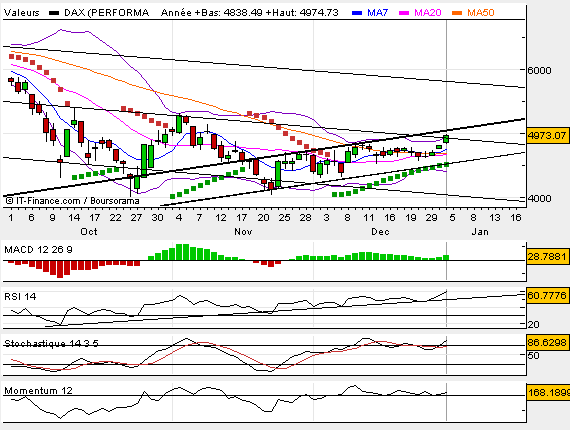
Task: Click the 'Stochastique 14 3 5' title
Action: click(51, 343)
